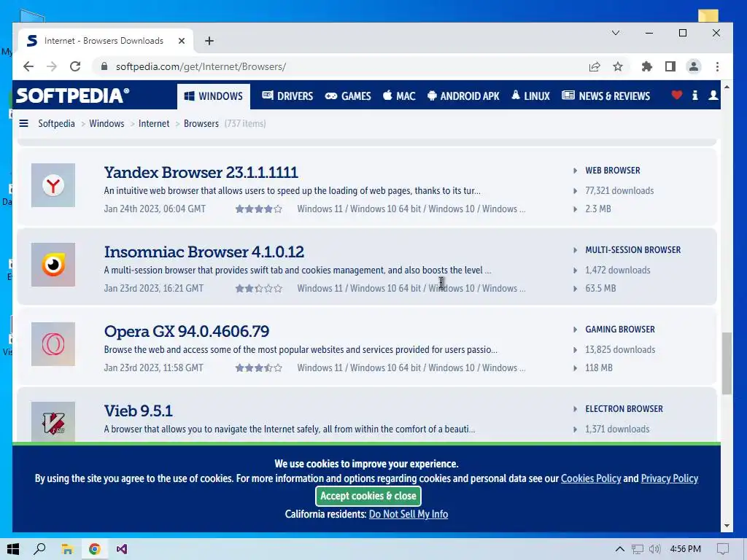Click the Chrome taskbar icon

94,549
